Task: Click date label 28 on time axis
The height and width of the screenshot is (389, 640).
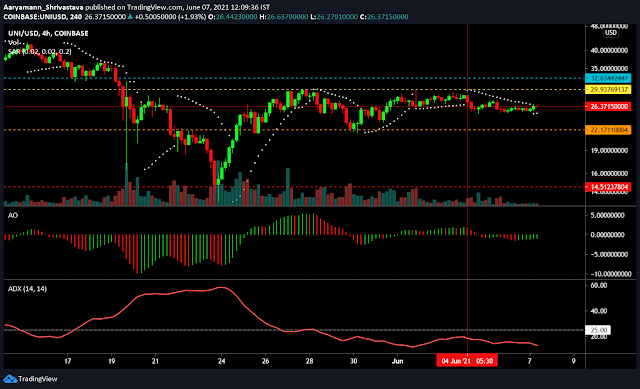Action: (309, 361)
